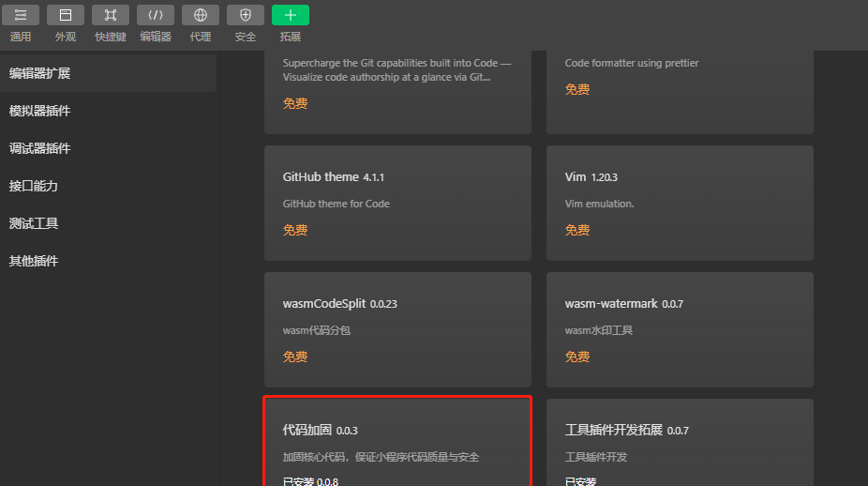The width and height of the screenshot is (868, 486).
Task: Open the Vim 1.20.3 extension title
Action: (591, 176)
